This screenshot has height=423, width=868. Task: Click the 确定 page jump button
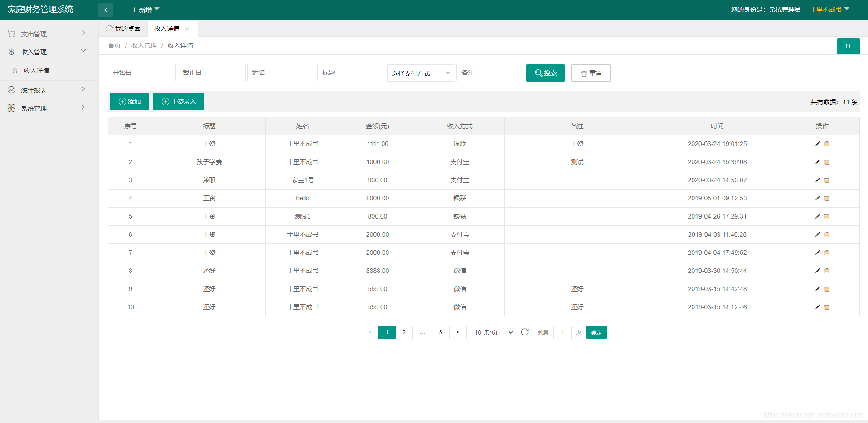coord(596,332)
